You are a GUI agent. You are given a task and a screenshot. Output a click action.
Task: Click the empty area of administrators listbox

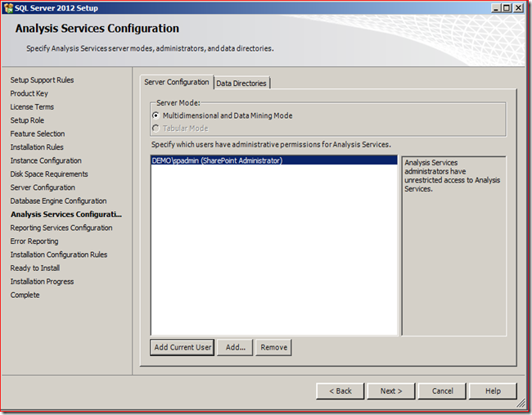pyautogui.click(x=274, y=250)
